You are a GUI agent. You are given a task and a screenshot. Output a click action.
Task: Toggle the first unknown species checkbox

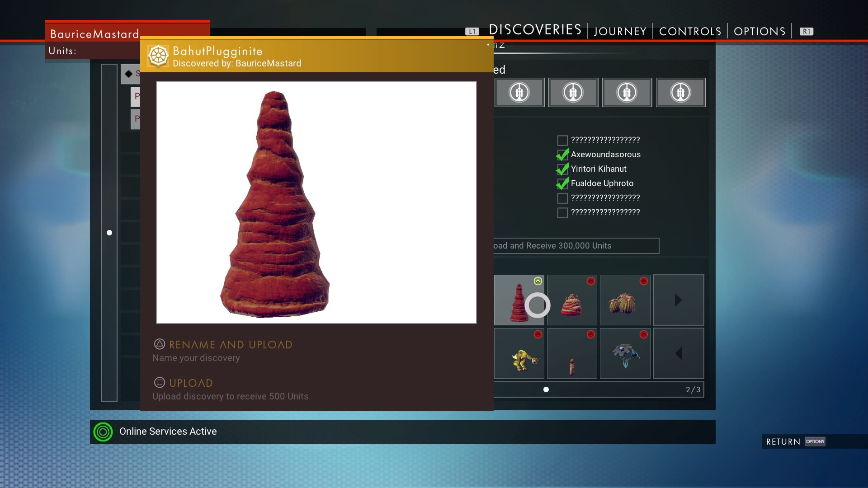coord(562,141)
